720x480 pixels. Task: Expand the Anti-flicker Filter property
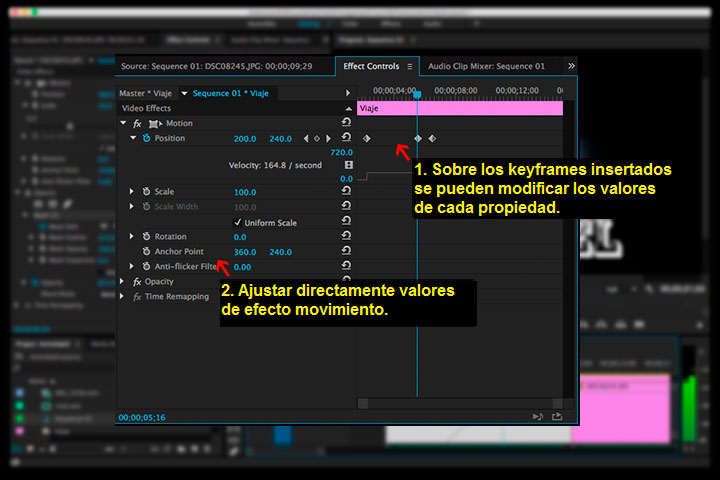click(132, 266)
